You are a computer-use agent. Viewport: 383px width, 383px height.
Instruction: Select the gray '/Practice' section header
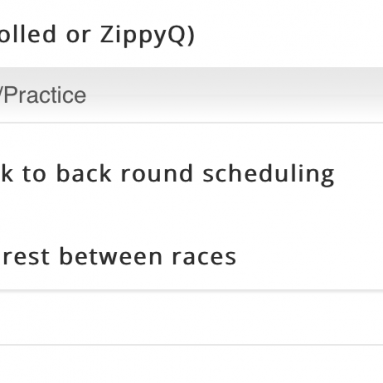[191, 95]
